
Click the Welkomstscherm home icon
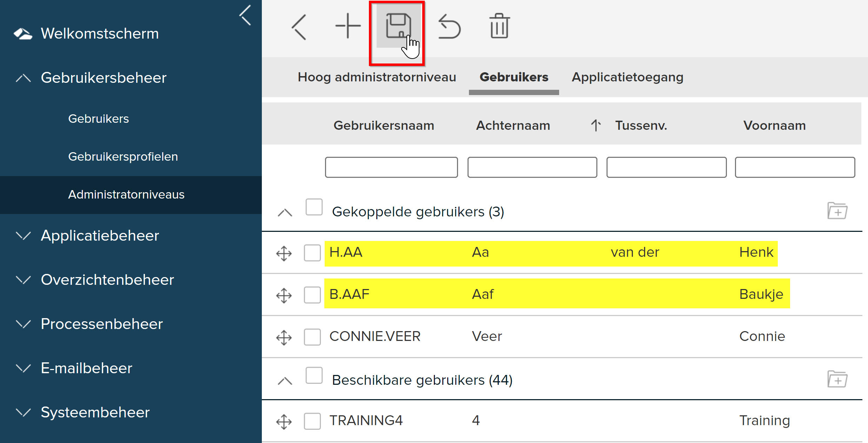point(23,34)
